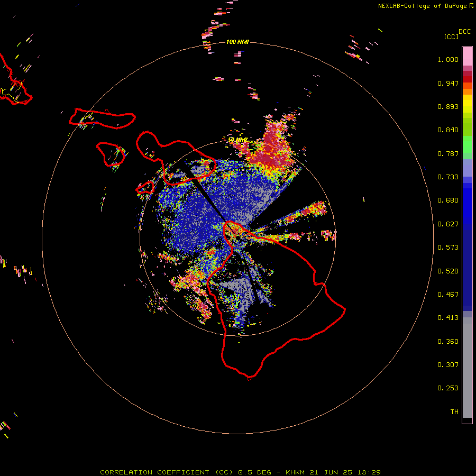Click the TH threshold label

(x=454, y=412)
